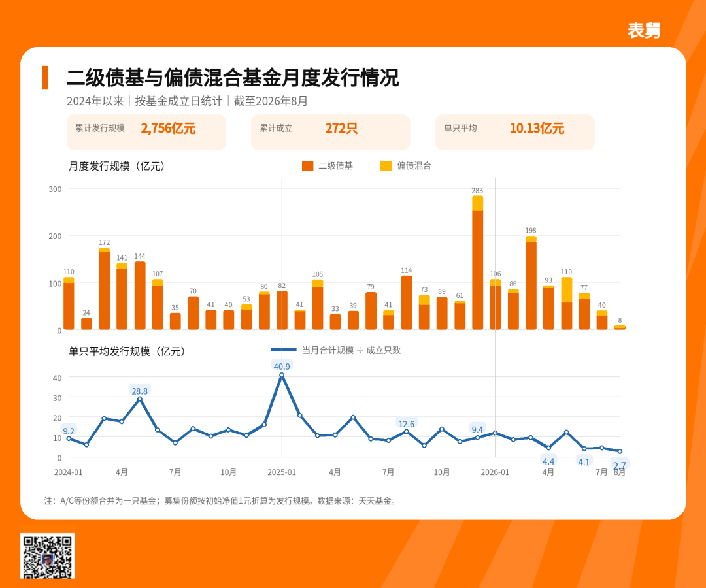Click the 300 y-axis tick label
The width and height of the screenshot is (706, 588).
pos(55,189)
